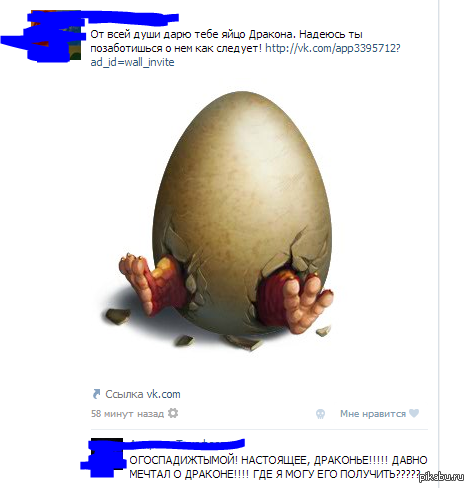Click the skull icon left of Мне нравится

(x=320, y=414)
